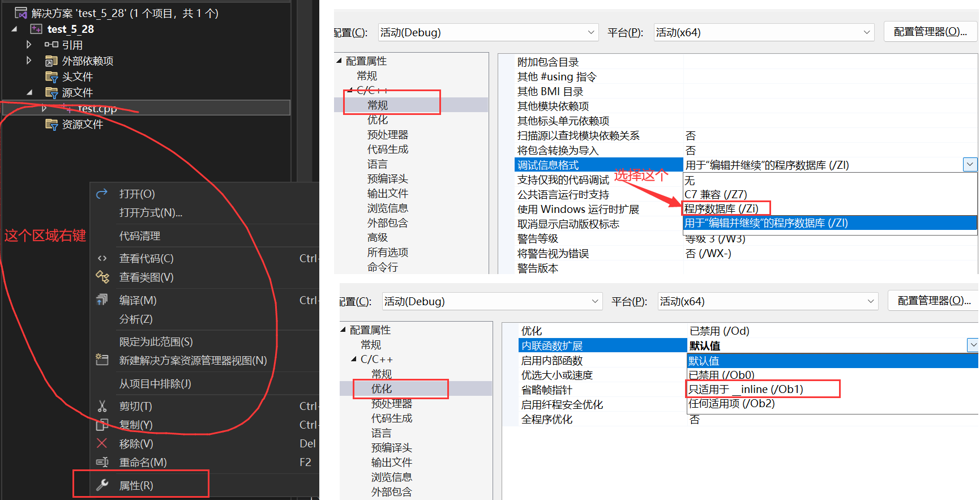
Task: Select 命令行 in the upper property tree
Action: 383,267
